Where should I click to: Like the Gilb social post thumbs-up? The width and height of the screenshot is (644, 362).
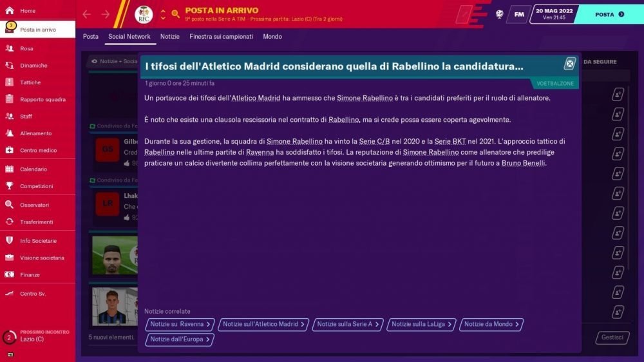[x=127, y=163]
